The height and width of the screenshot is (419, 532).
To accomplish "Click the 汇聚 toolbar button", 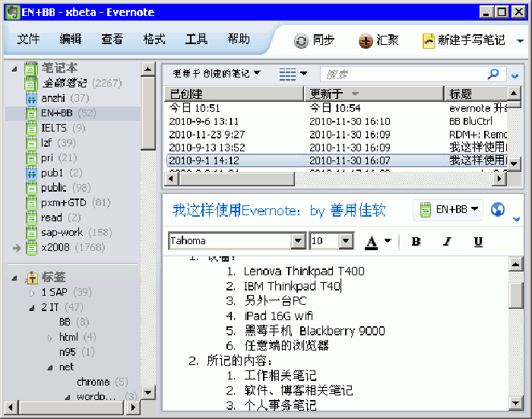I will tap(378, 41).
